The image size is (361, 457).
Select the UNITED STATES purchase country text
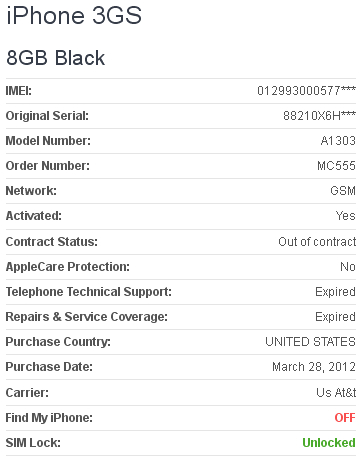[310, 342]
